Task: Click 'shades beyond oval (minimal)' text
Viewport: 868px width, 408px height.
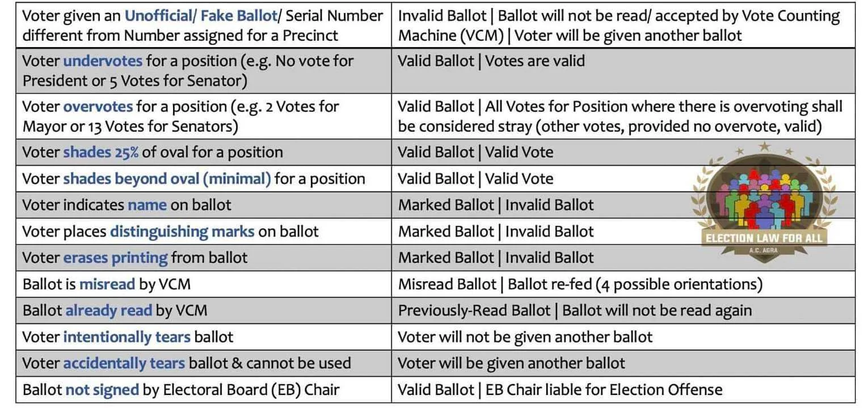Action: 167,178
